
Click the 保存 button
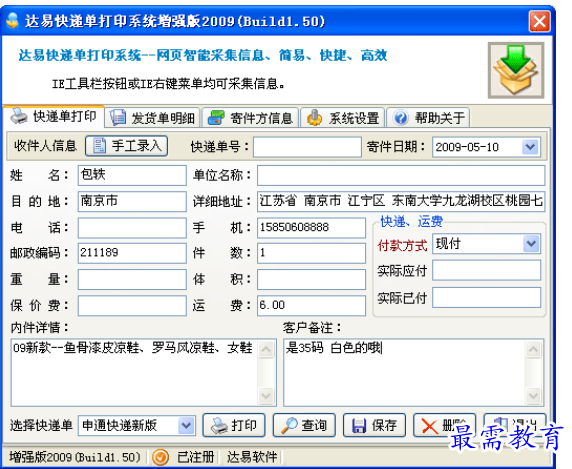pyautogui.click(x=374, y=425)
